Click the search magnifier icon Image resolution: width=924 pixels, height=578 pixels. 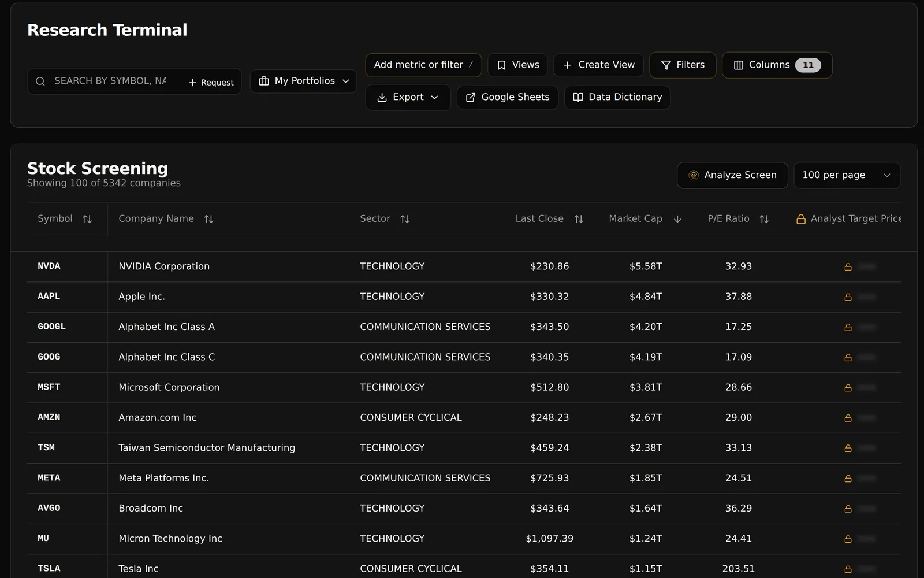[40, 81]
